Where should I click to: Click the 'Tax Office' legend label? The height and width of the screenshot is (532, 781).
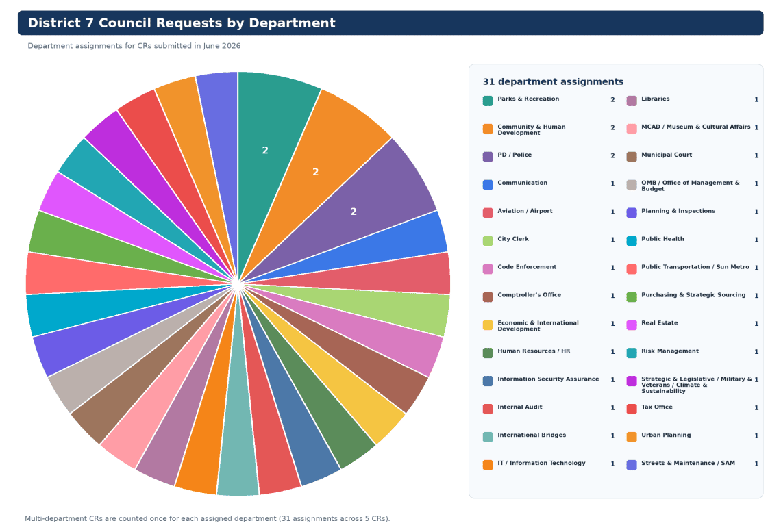click(656, 407)
